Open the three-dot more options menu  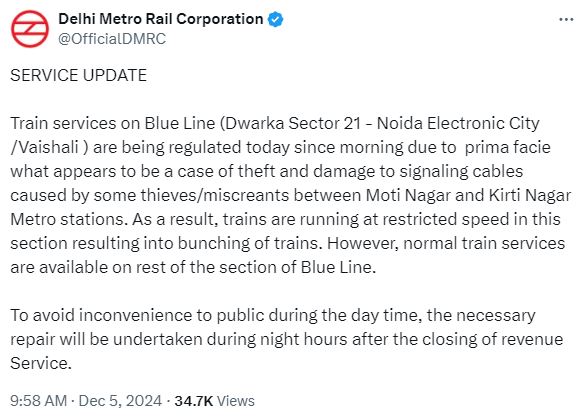point(566,19)
